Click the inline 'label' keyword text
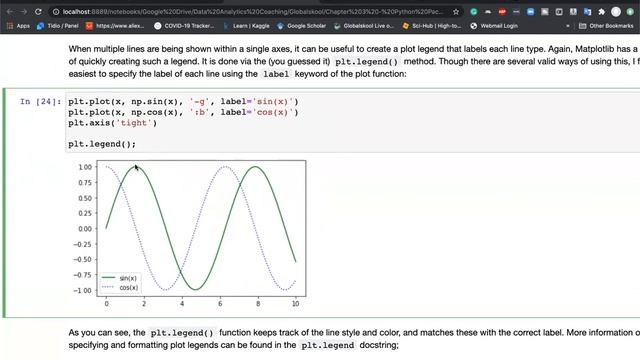This screenshot has width=640, height=360. [276, 74]
